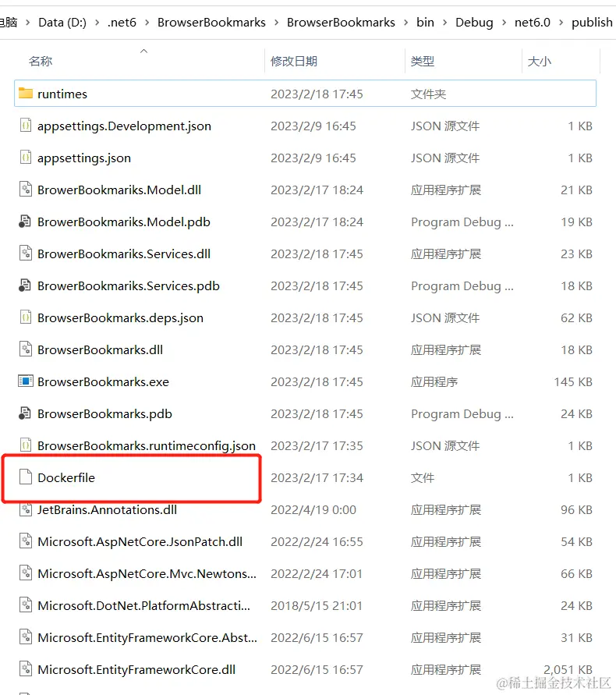The width and height of the screenshot is (616, 695).
Task: Sort by 名称 column header
Action: (41, 61)
